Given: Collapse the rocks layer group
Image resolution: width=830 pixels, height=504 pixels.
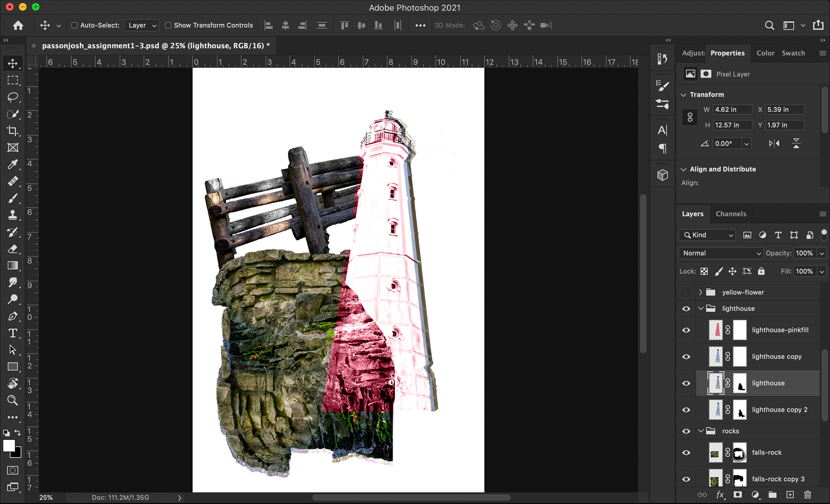Looking at the screenshot, I should coord(700,431).
